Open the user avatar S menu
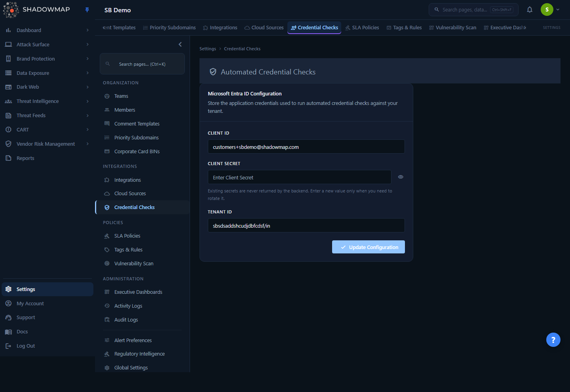 [x=547, y=10]
